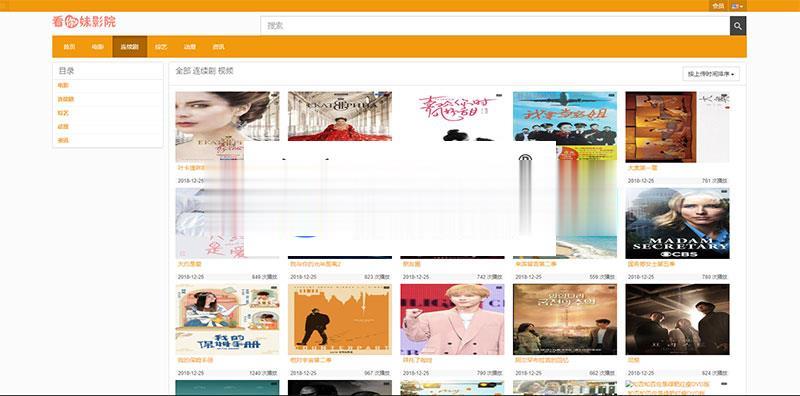Select the 综艺 nav tab

161,46
